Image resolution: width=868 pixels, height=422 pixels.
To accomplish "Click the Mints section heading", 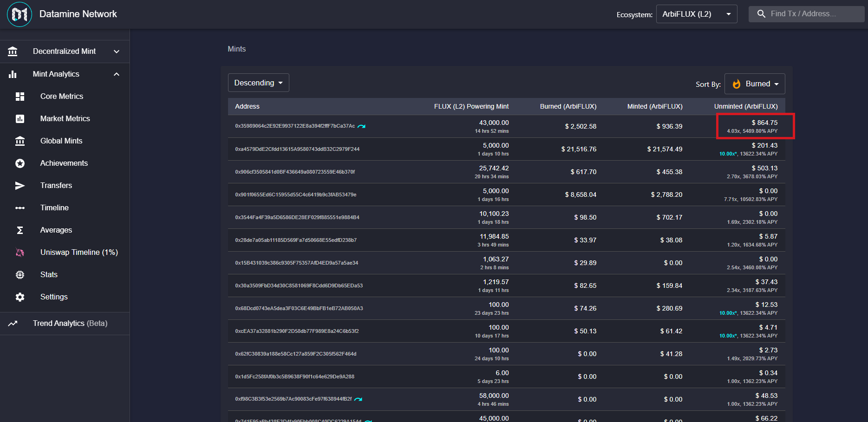I will coord(237,49).
